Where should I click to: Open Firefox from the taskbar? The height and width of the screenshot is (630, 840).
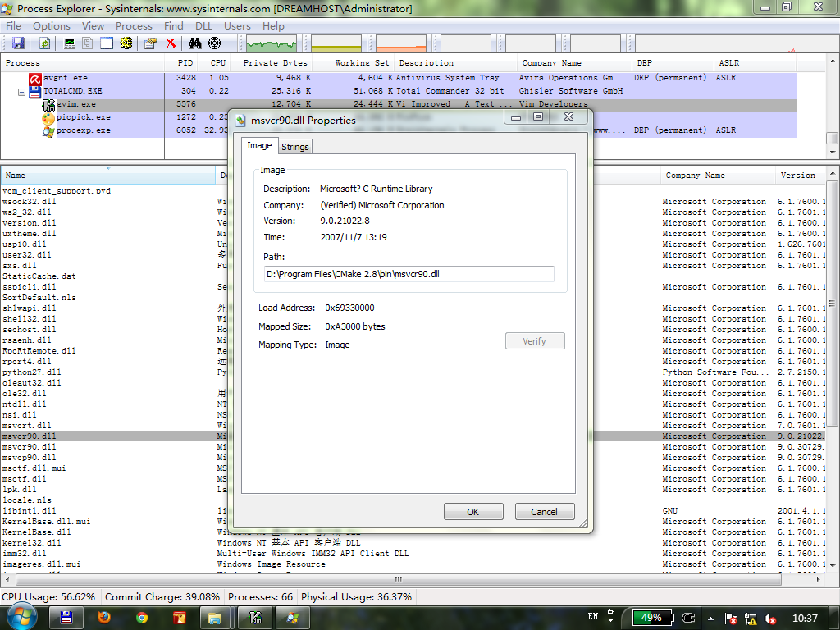[103, 618]
